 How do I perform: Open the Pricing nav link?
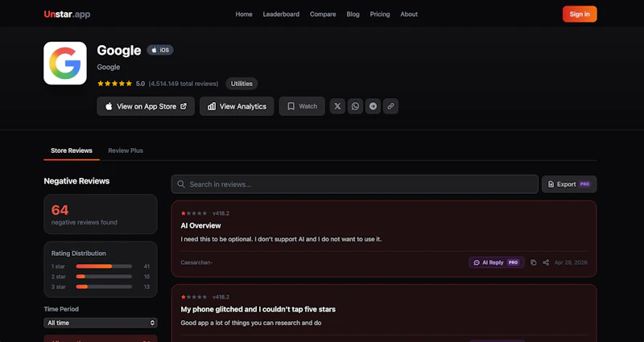(380, 14)
